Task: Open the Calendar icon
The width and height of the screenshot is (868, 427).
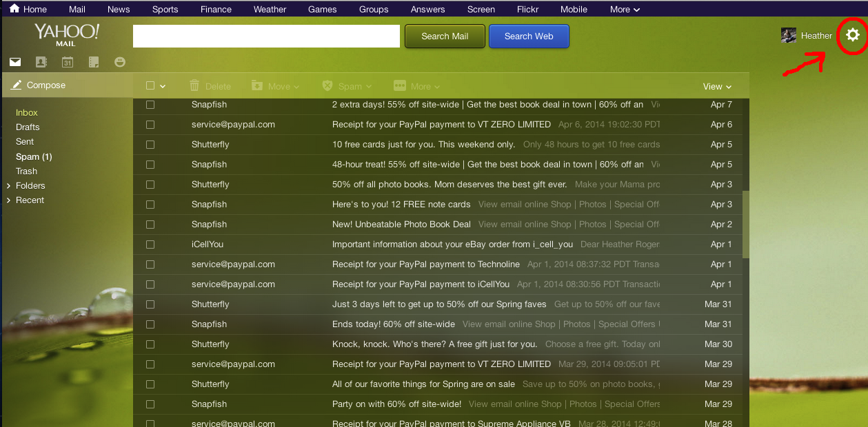Action: [x=67, y=62]
